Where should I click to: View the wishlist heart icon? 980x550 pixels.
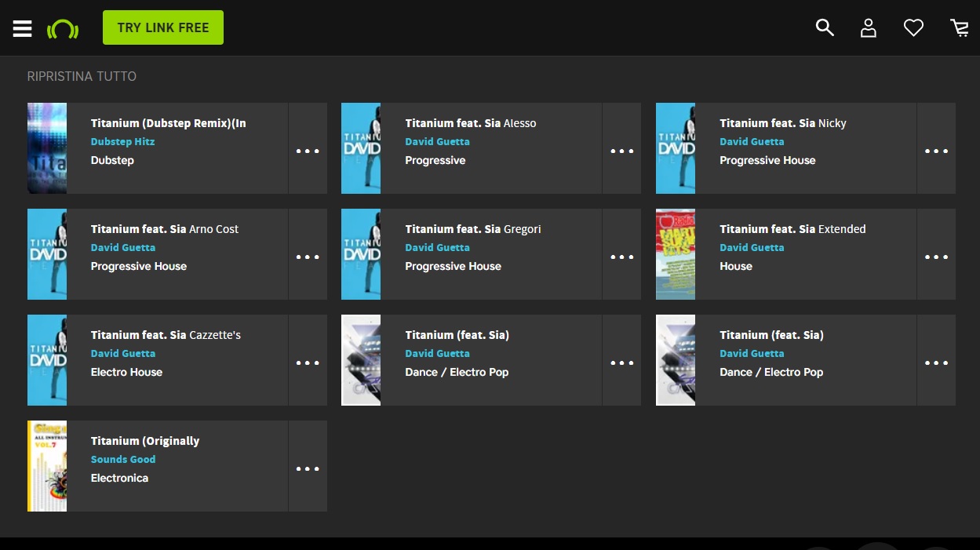[x=913, y=28]
